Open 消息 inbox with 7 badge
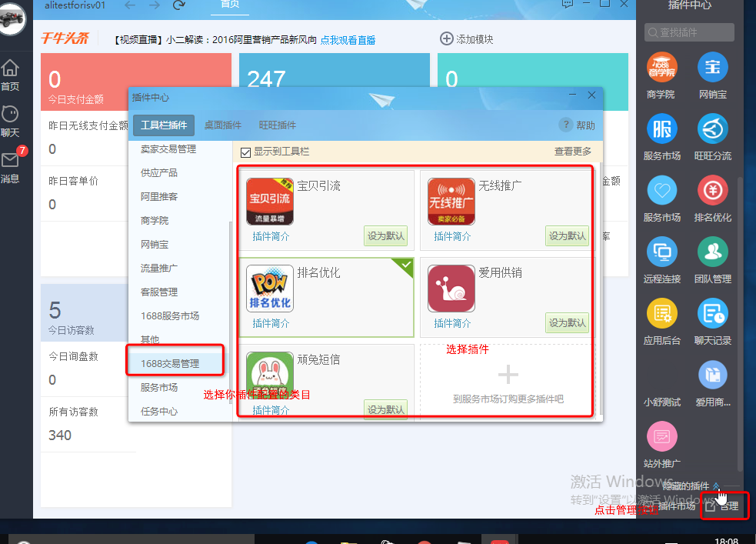This screenshot has height=544, width=756. (x=10, y=166)
